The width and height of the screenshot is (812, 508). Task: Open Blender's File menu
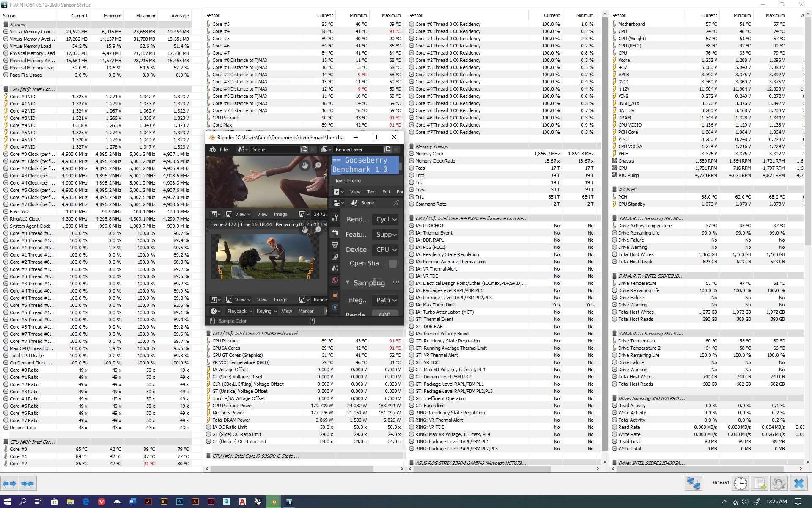(x=224, y=149)
